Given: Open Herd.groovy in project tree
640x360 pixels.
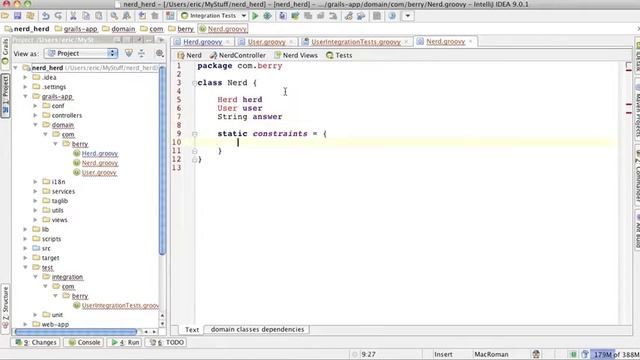Looking at the screenshot, I should [100, 153].
